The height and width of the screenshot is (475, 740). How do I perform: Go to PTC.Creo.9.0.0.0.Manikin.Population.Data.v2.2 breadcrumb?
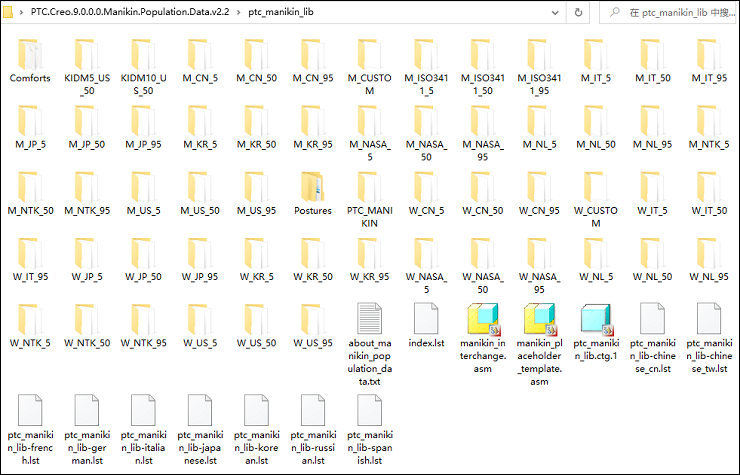(130, 12)
